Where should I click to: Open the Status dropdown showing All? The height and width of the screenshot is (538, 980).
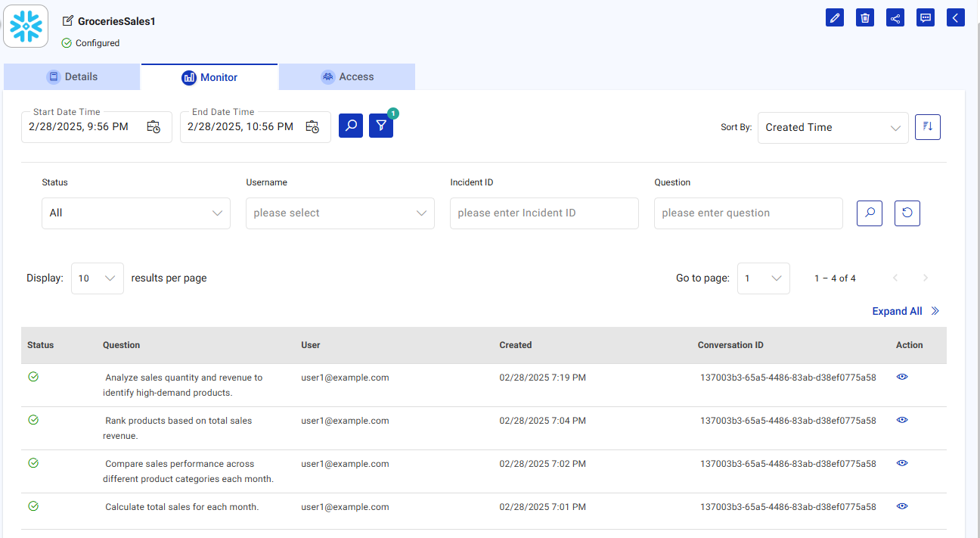(135, 213)
